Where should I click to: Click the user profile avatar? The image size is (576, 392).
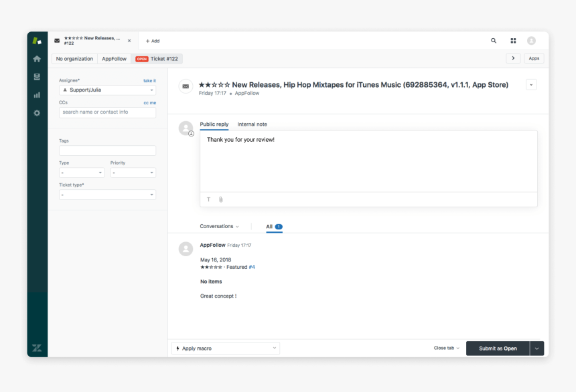(x=531, y=41)
